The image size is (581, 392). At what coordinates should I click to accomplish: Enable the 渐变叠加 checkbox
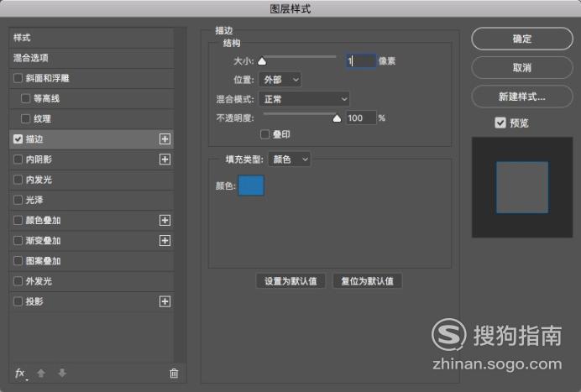pyautogui.click(x=18, y=240)
